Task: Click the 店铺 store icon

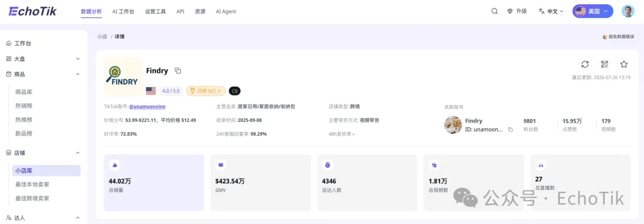Action: pos(8,153)
